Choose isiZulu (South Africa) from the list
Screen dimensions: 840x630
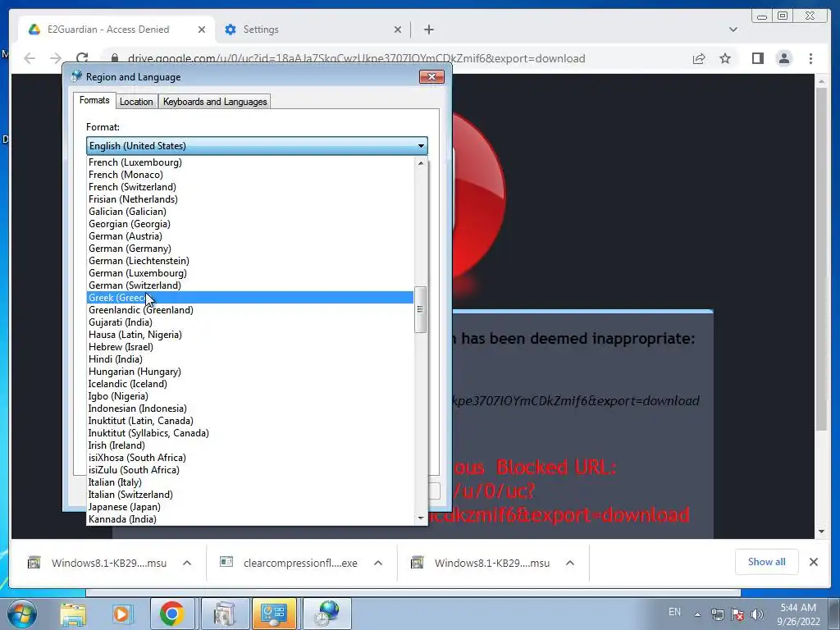coord(249,470)
